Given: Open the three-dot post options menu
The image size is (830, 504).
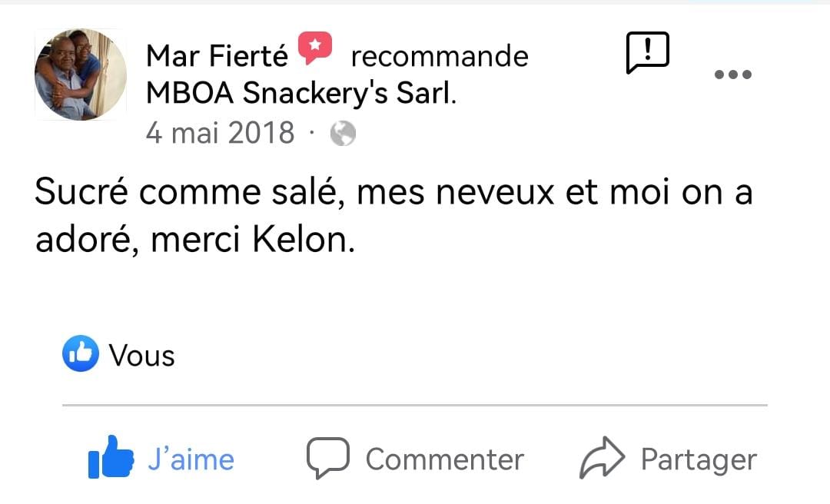Looking at the screenshot, I should tap(732, 75).
